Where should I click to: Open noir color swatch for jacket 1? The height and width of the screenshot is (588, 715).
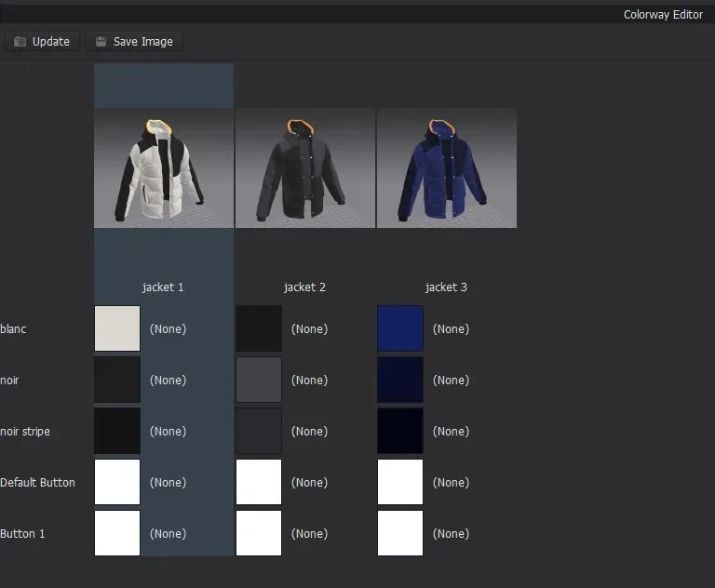[117, 380]
